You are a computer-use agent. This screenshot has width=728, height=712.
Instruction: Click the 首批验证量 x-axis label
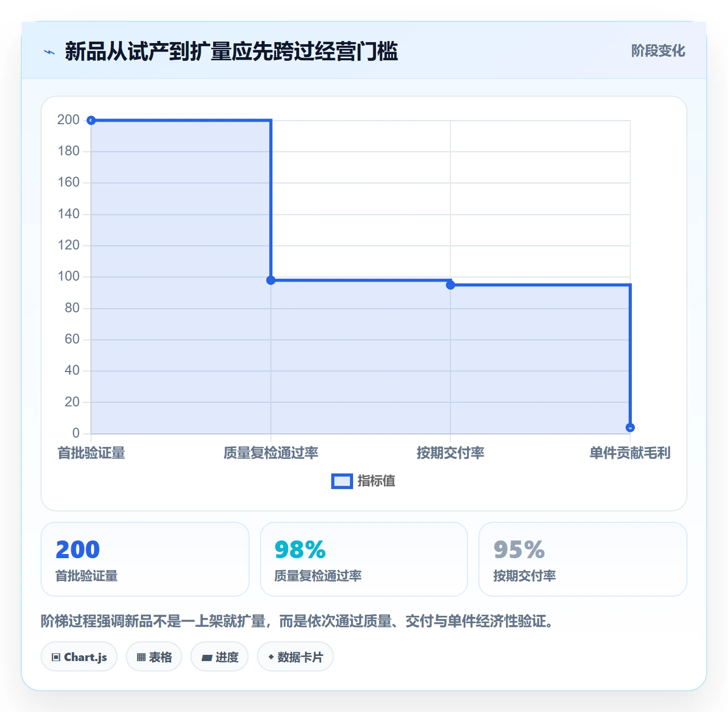coord(92,453)
